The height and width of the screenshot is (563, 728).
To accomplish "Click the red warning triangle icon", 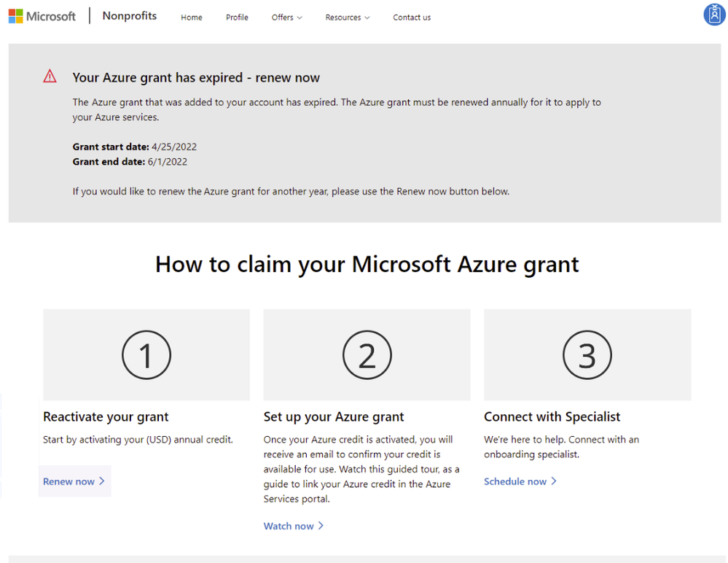I will [50, 76].
